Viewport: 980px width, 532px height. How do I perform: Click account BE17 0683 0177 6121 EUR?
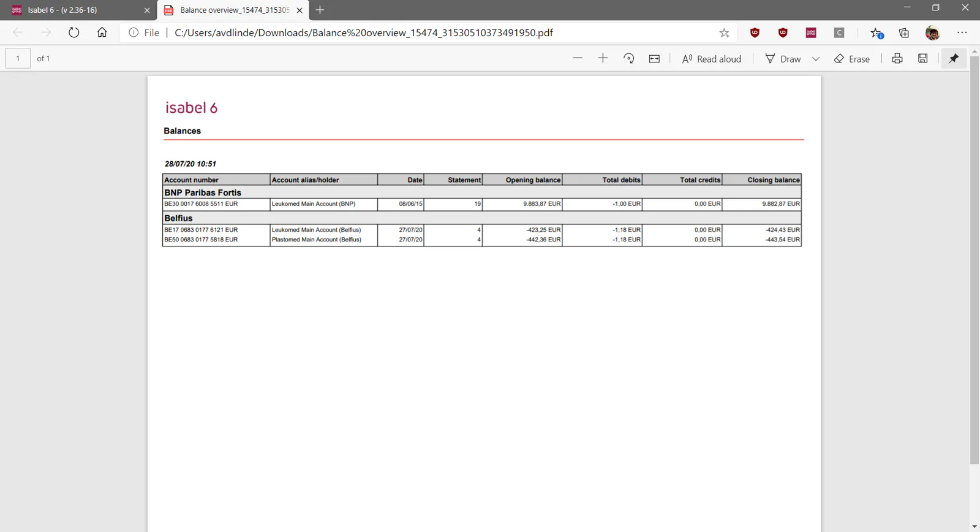pos(201,230)
